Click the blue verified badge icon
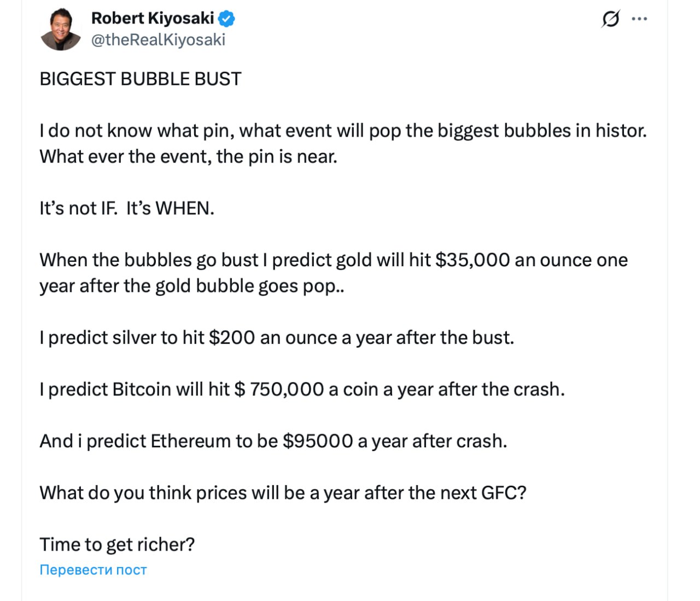This screenshot has width=700, height=601. (x=227, y=19)
